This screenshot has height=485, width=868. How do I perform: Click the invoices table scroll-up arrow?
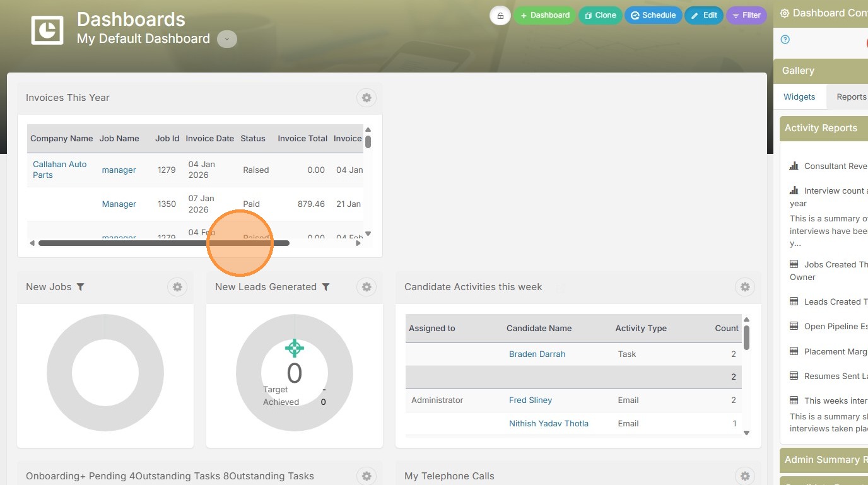(368, 130)
